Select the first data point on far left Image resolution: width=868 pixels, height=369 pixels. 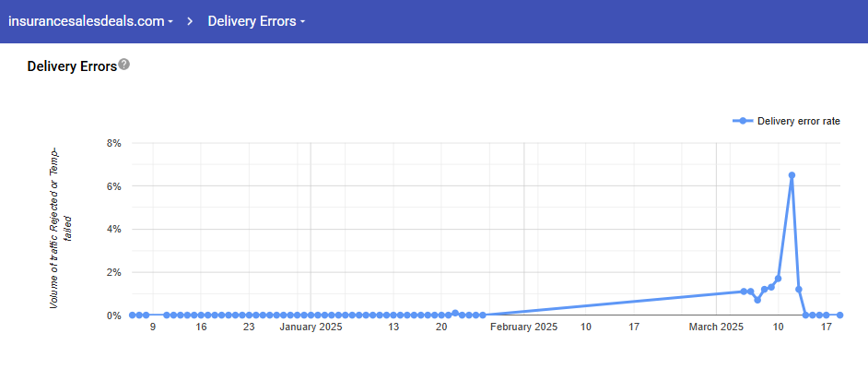tap(133, 315)
